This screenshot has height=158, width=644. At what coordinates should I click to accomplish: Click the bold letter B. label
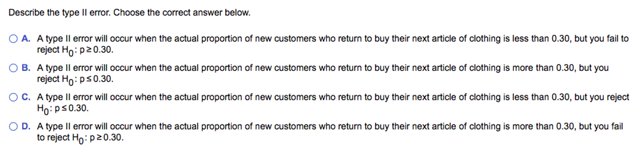(26, 68)
